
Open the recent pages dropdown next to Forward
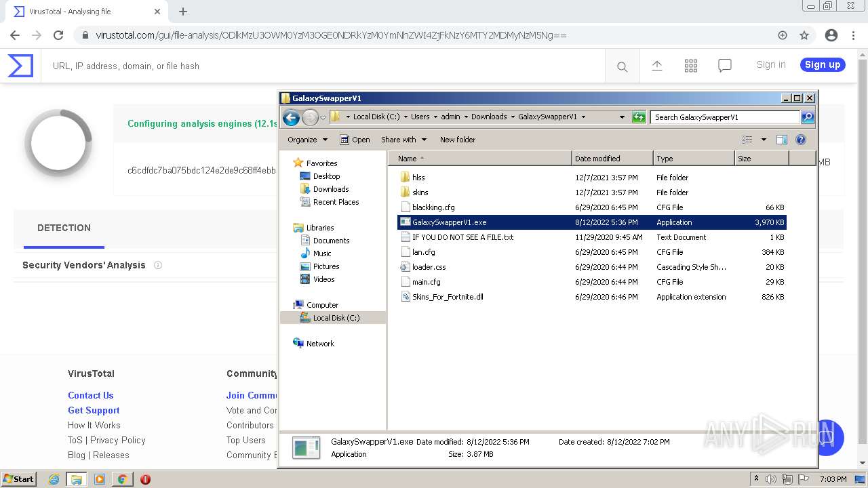pos(323,117)
